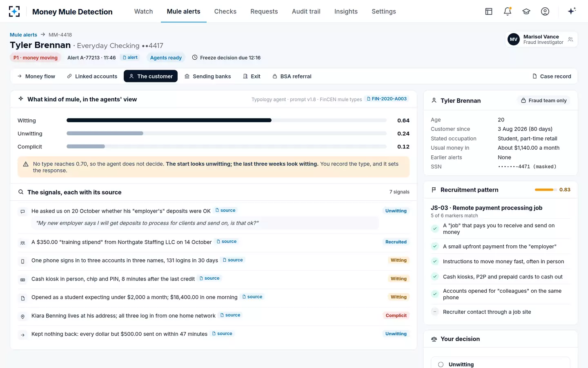The image size is (588, 368).
Task: Click the scales icon beside Your decision
Action: tap(434, 339)
